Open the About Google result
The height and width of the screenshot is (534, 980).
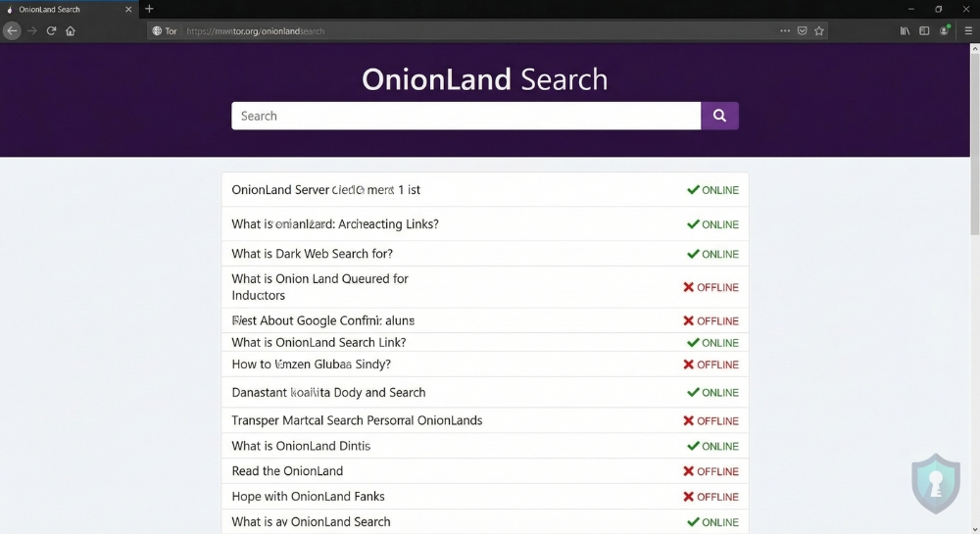(323, 320)
